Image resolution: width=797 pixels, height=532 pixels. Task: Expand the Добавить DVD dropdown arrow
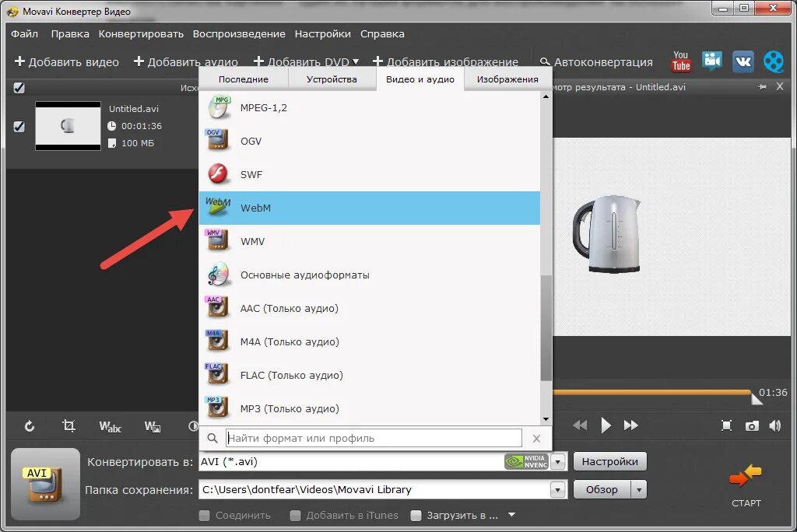[x=355, y=61]
